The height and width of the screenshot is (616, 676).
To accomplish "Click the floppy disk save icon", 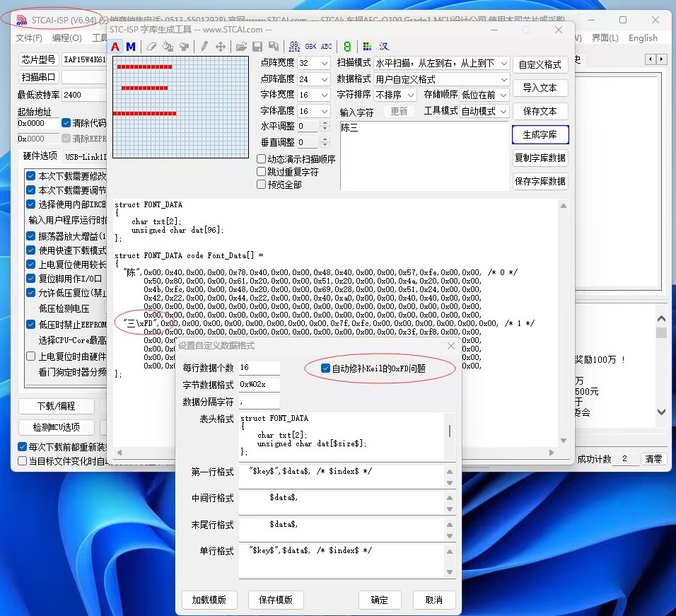I will point(257,47).
